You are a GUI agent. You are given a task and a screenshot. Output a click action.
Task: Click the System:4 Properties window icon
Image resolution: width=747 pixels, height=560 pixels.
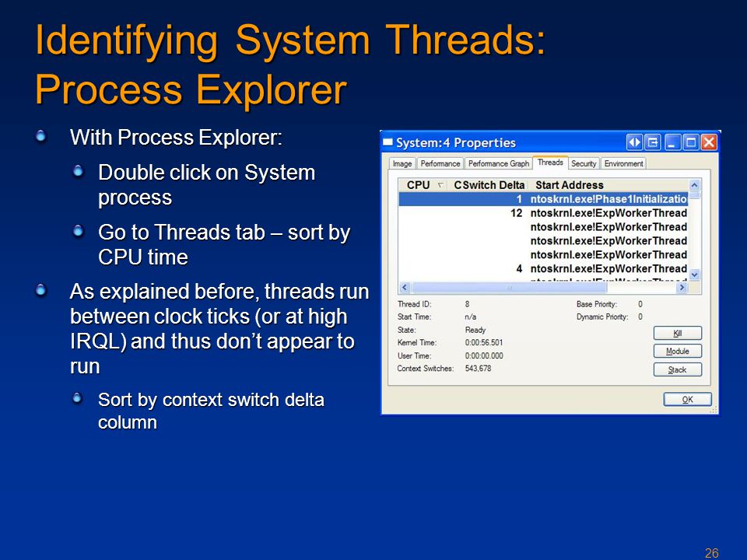388,142
